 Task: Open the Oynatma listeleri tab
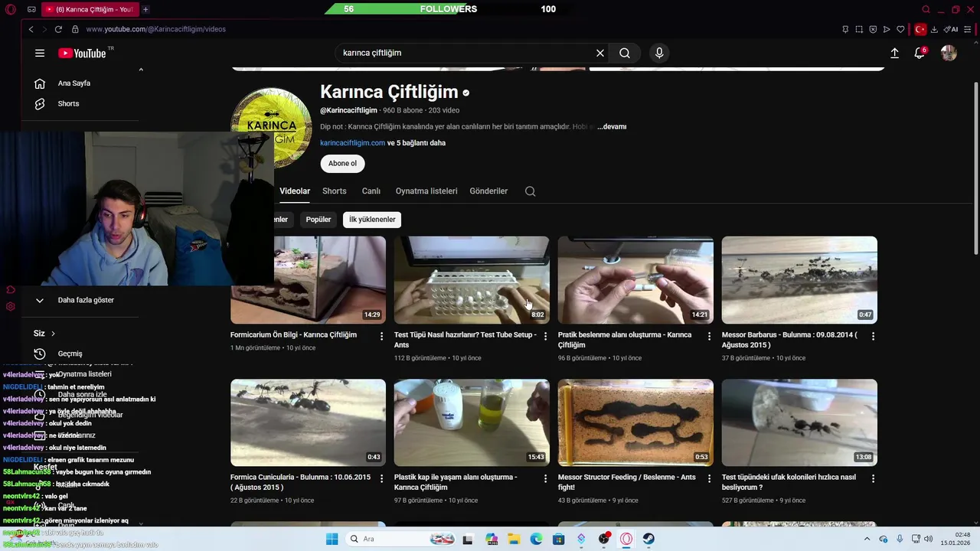coord(426,191)
